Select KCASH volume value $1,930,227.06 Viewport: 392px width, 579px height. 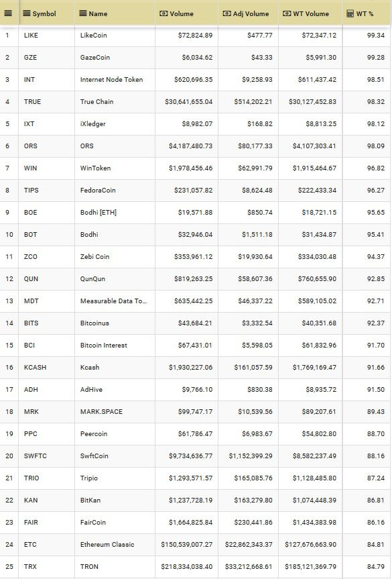point(191,368)
